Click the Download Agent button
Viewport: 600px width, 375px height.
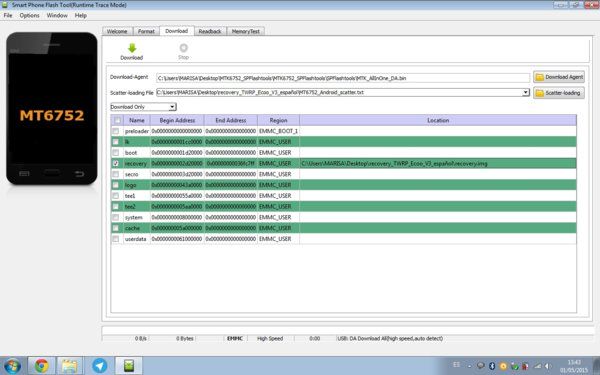(x=559, y=77)
